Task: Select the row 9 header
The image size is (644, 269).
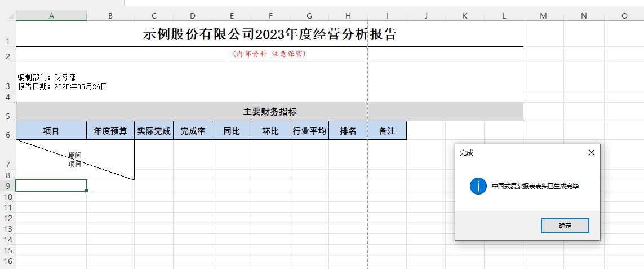Action: coord(8,186)
